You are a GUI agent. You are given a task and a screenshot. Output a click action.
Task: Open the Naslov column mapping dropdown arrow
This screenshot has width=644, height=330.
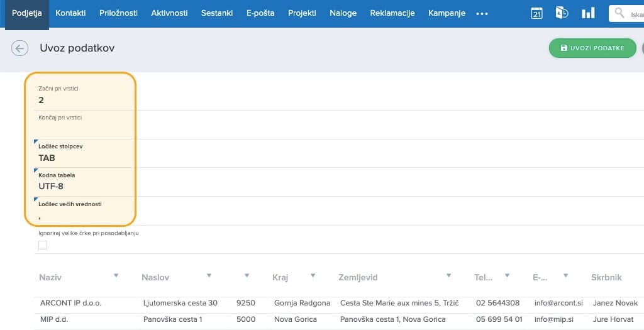point(209,275)
